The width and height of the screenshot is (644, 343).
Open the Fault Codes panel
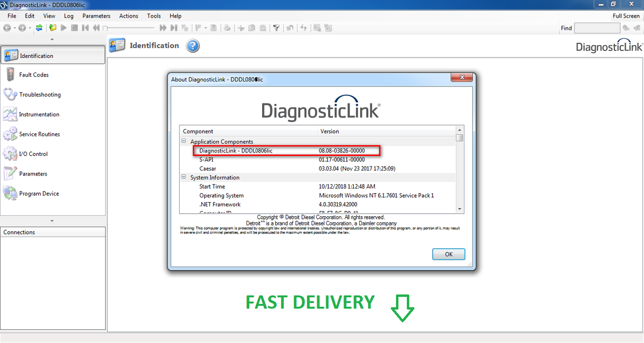point(53,75)
